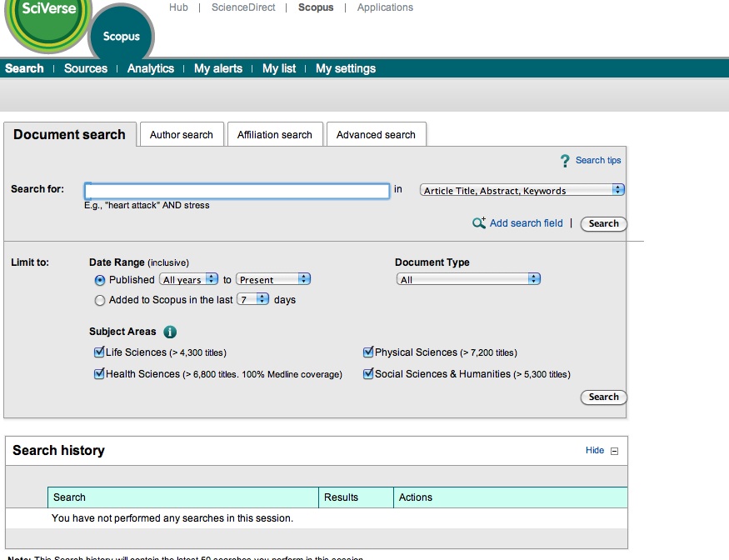Click the Scopus circle logo
Image resolution: width=729 pixels, height=560 pixels.
pos(122,32)
